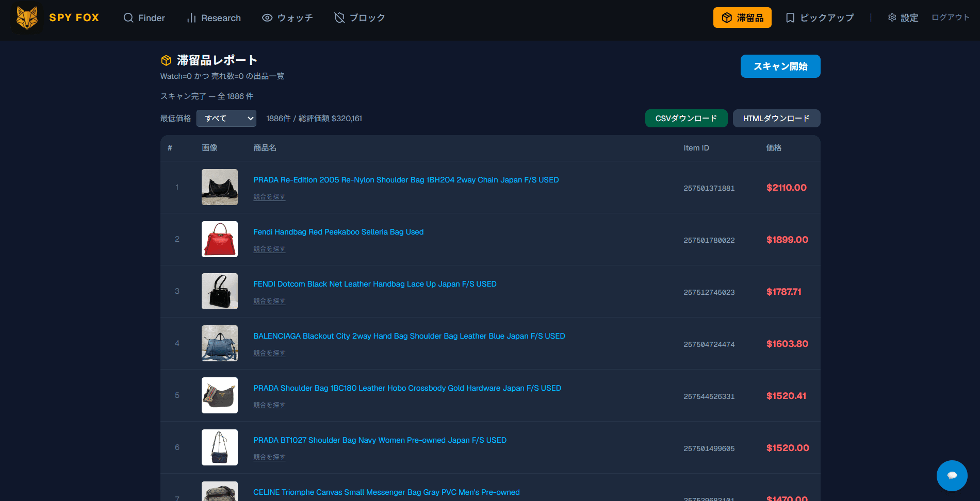
Task: Click 競合を探す under PRADA BT1027
Action: tap(269, 457)
